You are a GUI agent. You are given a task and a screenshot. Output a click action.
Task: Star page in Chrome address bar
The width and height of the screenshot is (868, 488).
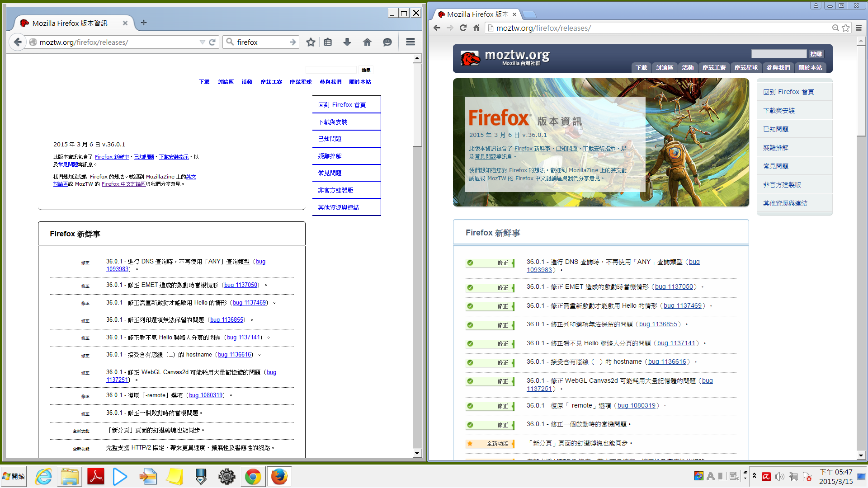coord(846,28)
